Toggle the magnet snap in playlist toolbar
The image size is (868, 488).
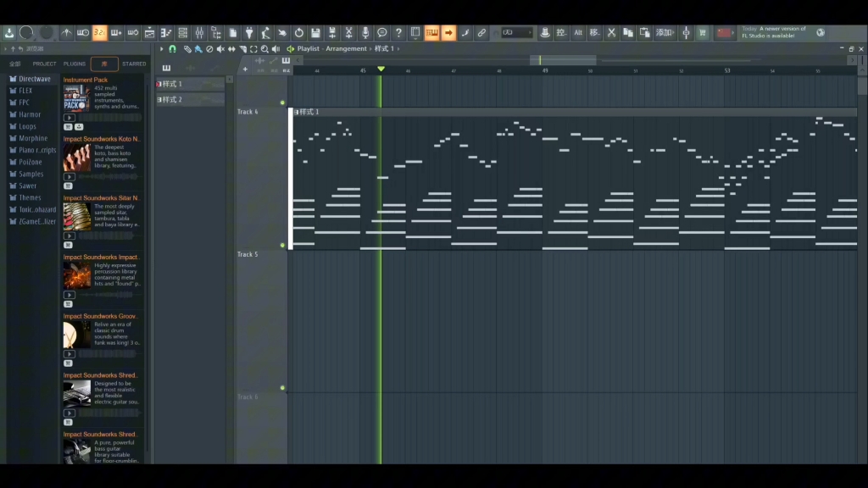[173, 49]
